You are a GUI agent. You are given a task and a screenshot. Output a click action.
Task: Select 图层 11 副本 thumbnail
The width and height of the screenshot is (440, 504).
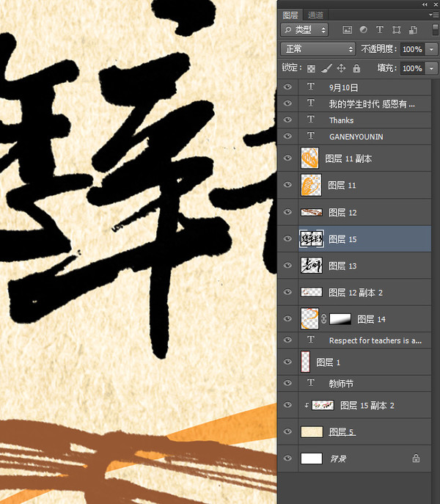click(309, 158)
